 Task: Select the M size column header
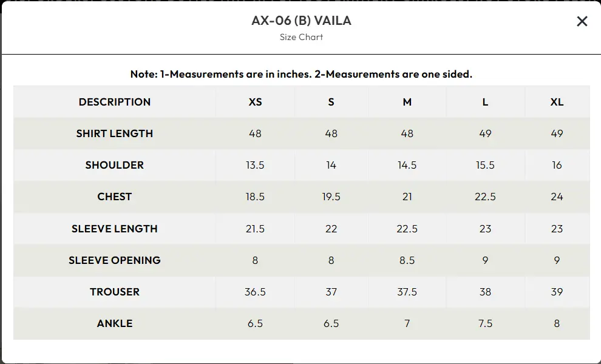click(x=407, y=102)
